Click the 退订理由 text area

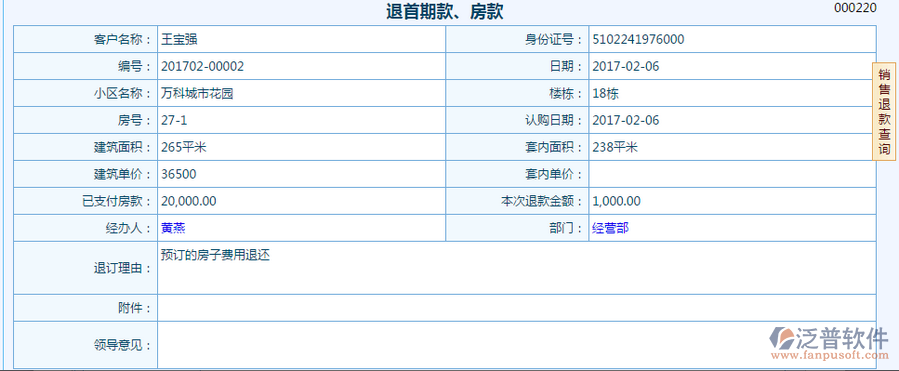(x=517, y=268)
